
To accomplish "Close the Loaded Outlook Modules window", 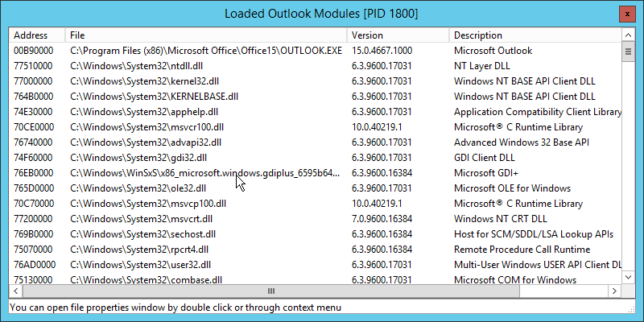I will [627, 14].
